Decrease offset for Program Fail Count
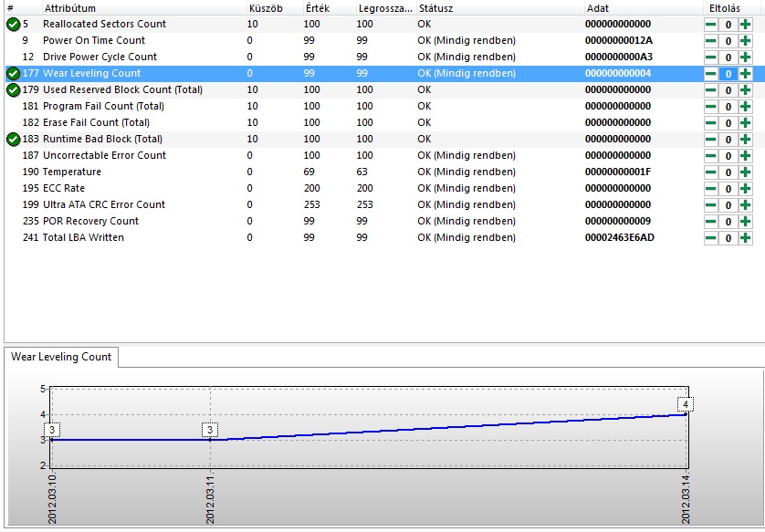Image resolution: width=765 pixels, height=532 pixels. tap(711, 106)
